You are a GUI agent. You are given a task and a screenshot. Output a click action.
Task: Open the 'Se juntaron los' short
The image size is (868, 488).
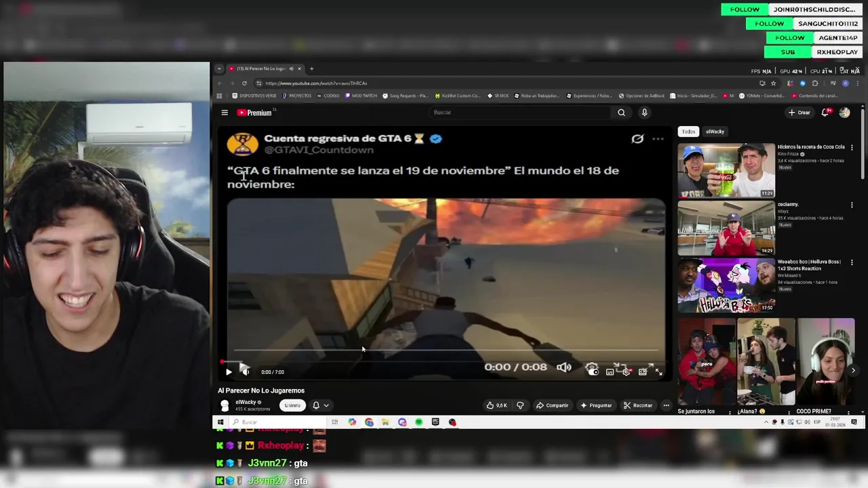pyautogui.click(x=707, y=362)
